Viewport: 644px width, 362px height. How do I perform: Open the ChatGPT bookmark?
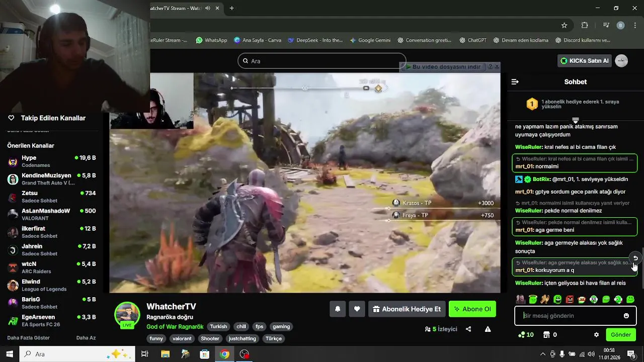[473, 40]
